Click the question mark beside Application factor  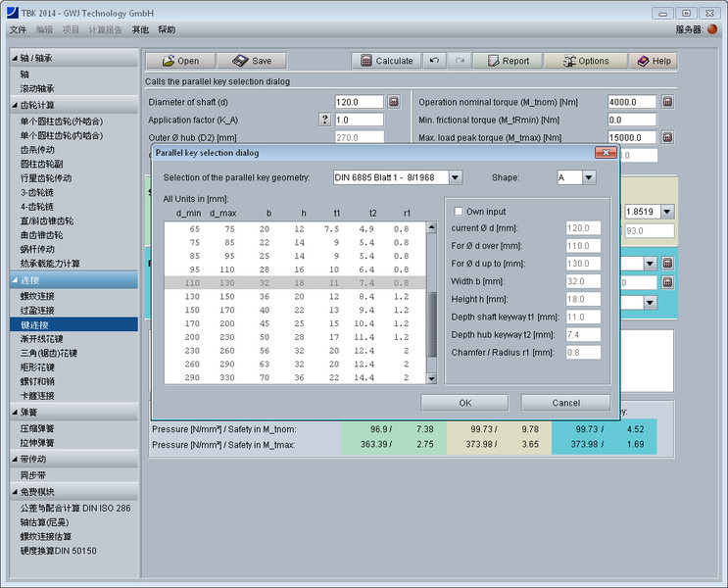click(x=324, y=120)
